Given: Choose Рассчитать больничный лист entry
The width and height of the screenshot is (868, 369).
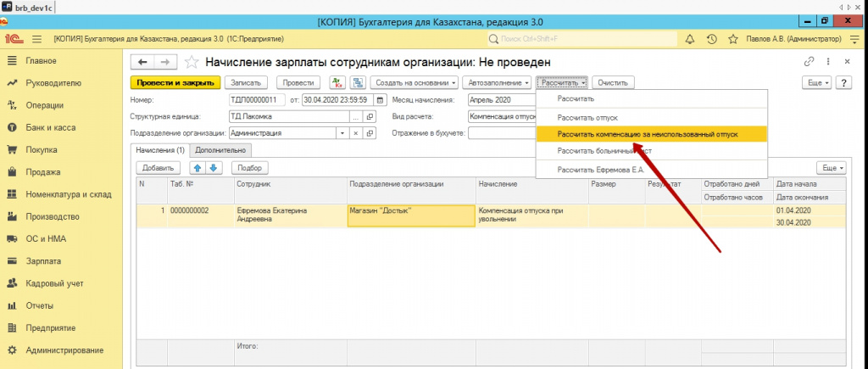Looking at the screenshot, I should pyautogui.click(x=652, y=150).
